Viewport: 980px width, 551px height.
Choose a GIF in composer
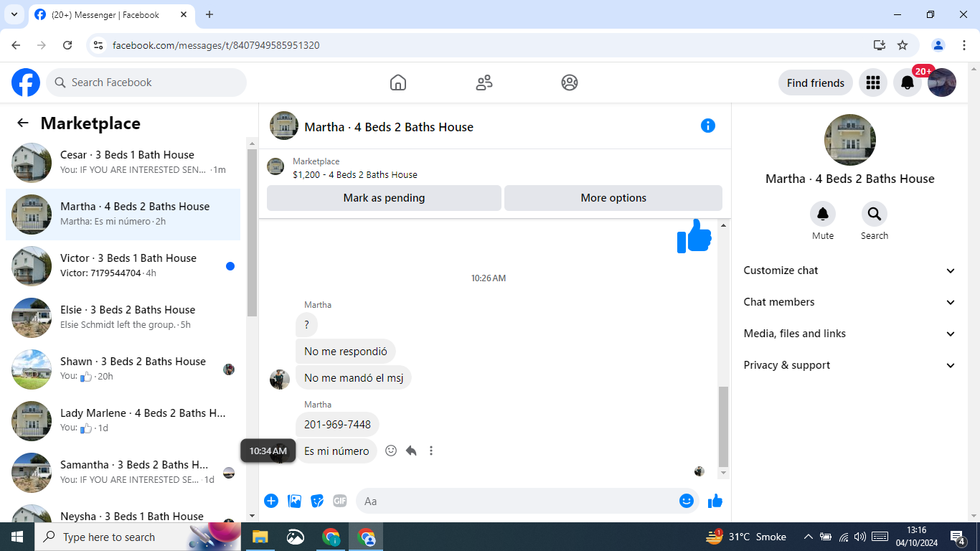tap(340, 501)
